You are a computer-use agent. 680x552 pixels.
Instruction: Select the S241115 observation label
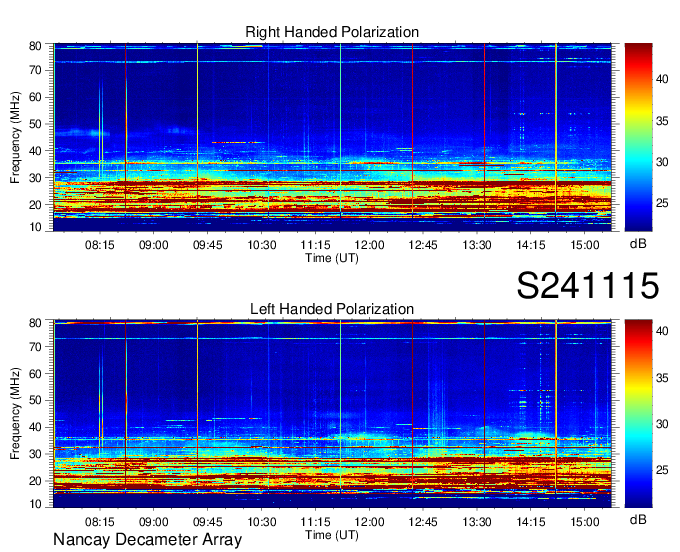tap(588, 286)
